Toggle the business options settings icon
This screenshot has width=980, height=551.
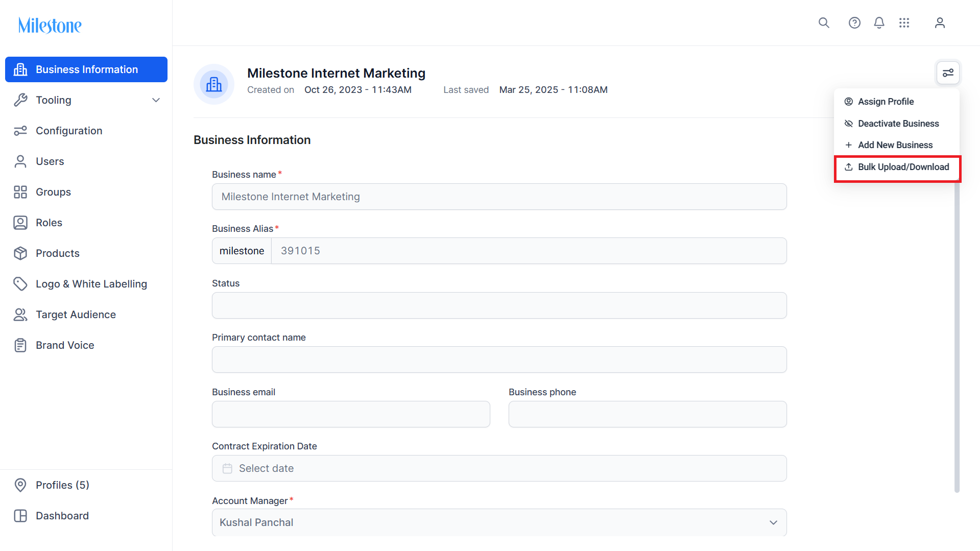pyautogui.click(x=948, y=73)
